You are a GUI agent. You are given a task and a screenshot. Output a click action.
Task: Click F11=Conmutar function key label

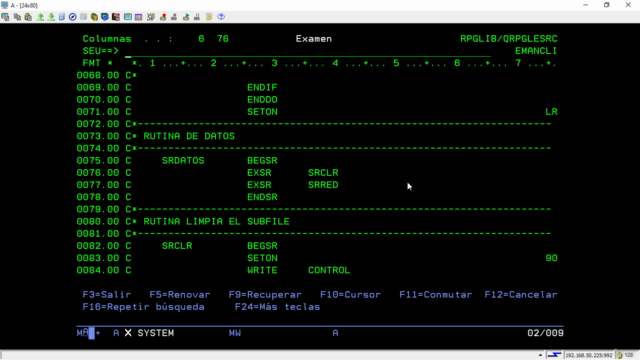point(436,295)
